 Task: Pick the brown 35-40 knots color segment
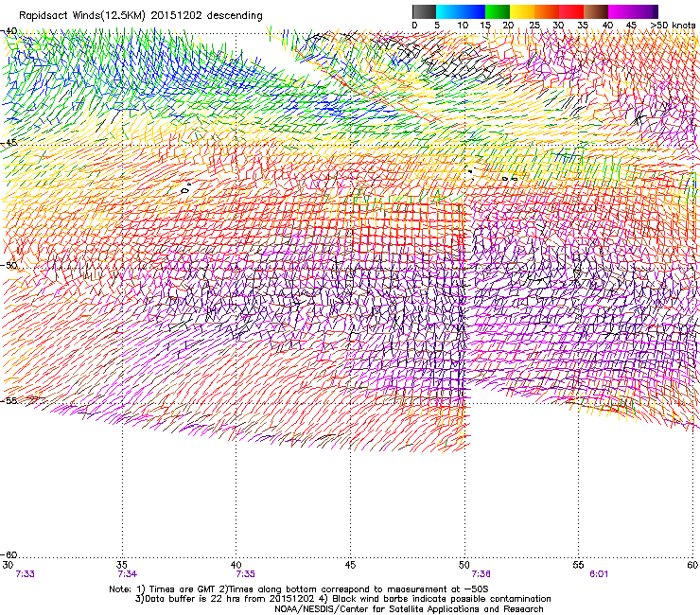coord(596,11)
